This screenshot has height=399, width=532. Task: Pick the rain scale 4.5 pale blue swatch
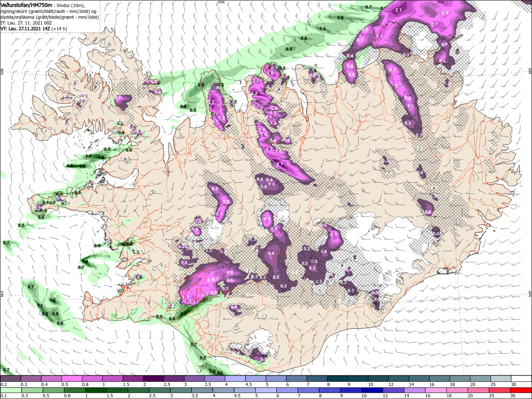coord(244,390)
